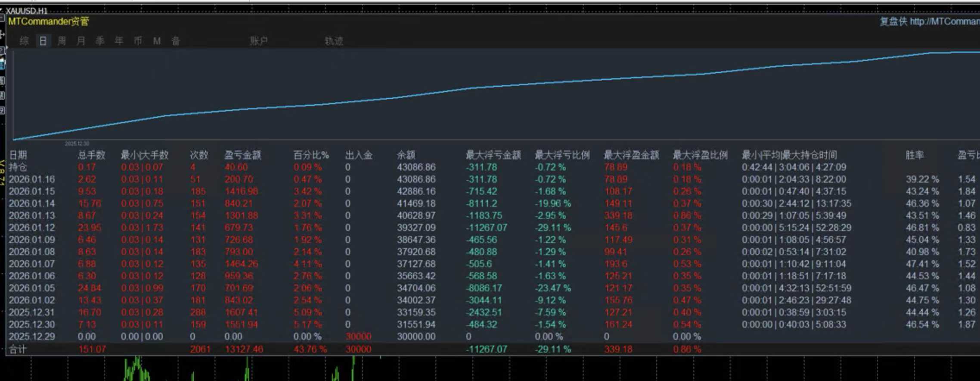Click the 余额 column header
The image size is (980, 381).
pos(406,155)
